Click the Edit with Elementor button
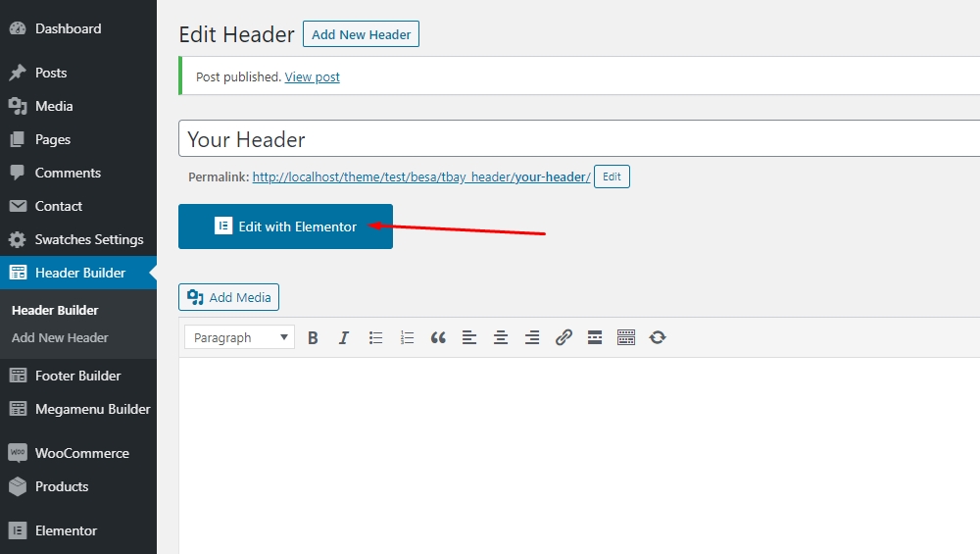This screenshot has width=980, height=554. coord(285,227)
